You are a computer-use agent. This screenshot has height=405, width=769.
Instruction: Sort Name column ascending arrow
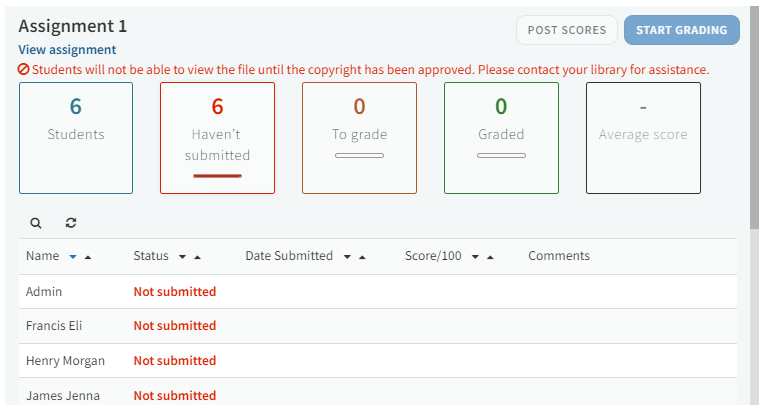(88, 257)
